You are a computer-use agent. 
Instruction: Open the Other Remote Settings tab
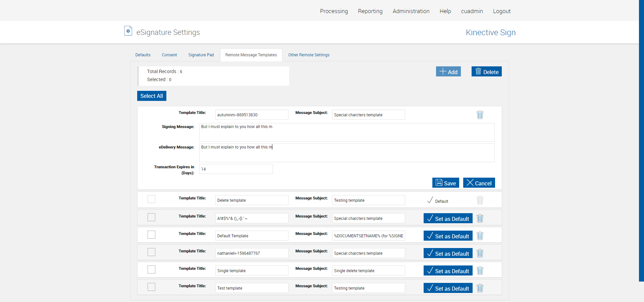tap(309, 55)
